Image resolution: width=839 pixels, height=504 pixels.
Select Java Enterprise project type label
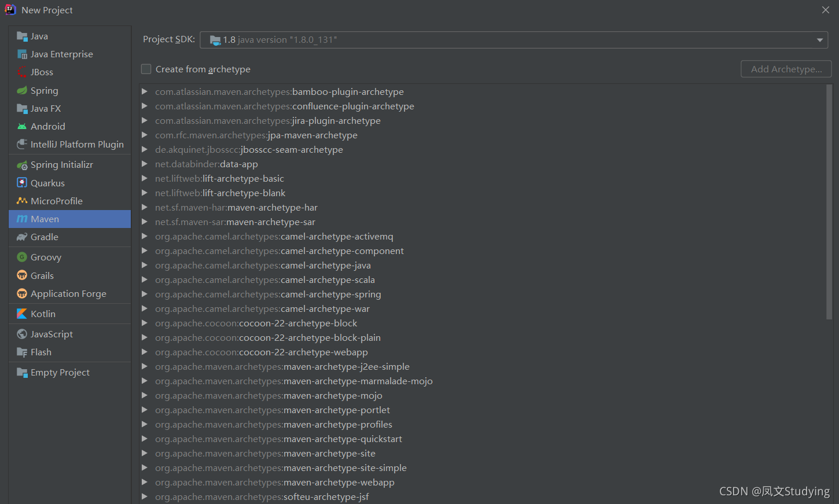(x=62, y=54)
